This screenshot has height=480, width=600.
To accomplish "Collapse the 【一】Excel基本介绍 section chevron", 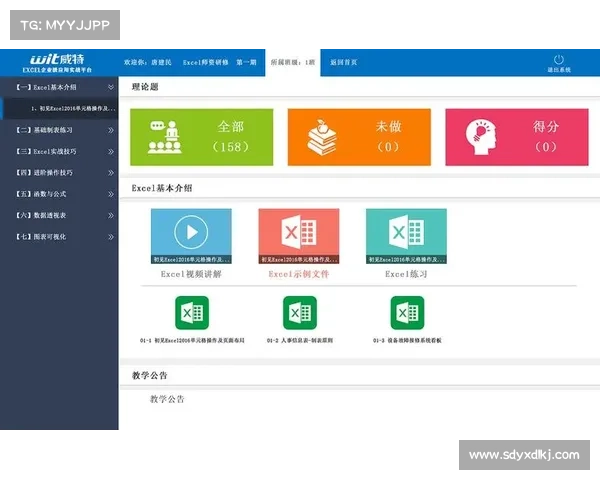I will coord(111,87).
